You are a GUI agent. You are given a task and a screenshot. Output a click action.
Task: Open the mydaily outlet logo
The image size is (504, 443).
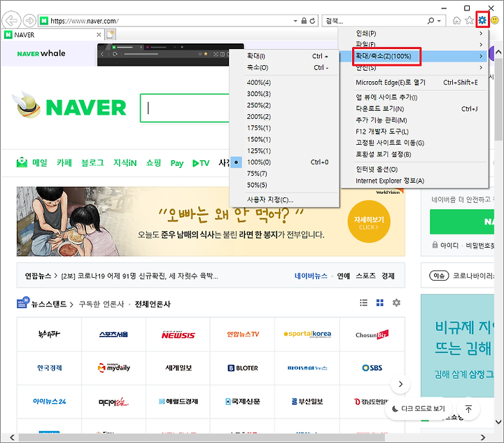(114, 367)
